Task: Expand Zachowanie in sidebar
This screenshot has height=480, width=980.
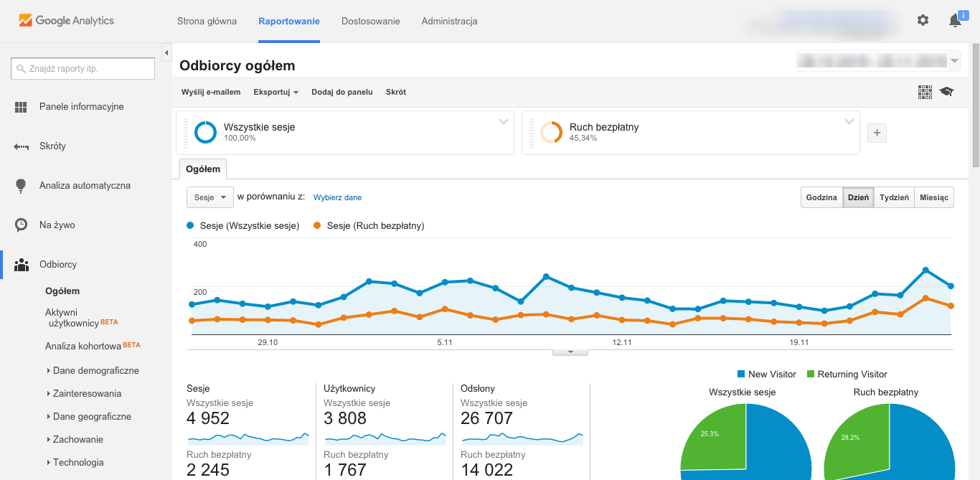Action: click(75, 440)
